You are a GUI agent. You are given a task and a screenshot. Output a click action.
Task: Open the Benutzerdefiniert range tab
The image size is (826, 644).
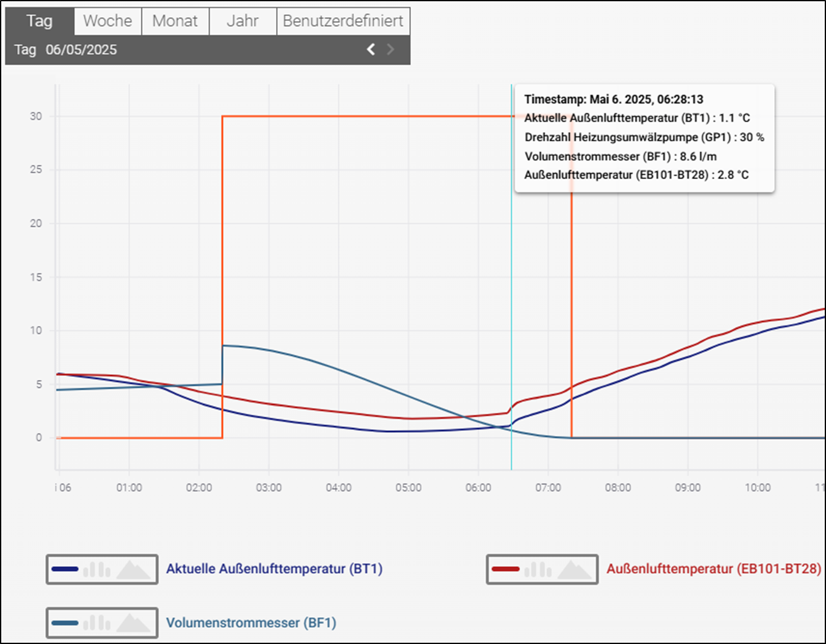click(343, 21)
